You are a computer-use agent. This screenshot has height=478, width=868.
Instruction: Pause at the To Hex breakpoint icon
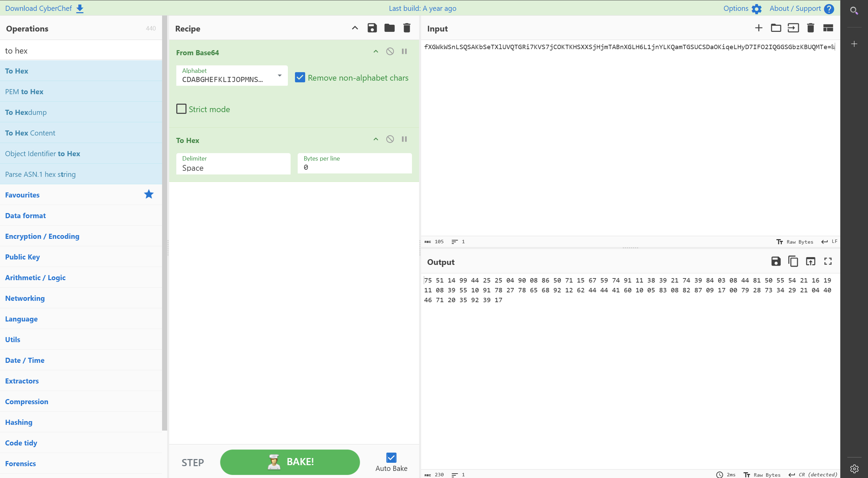tap(404, 139)
